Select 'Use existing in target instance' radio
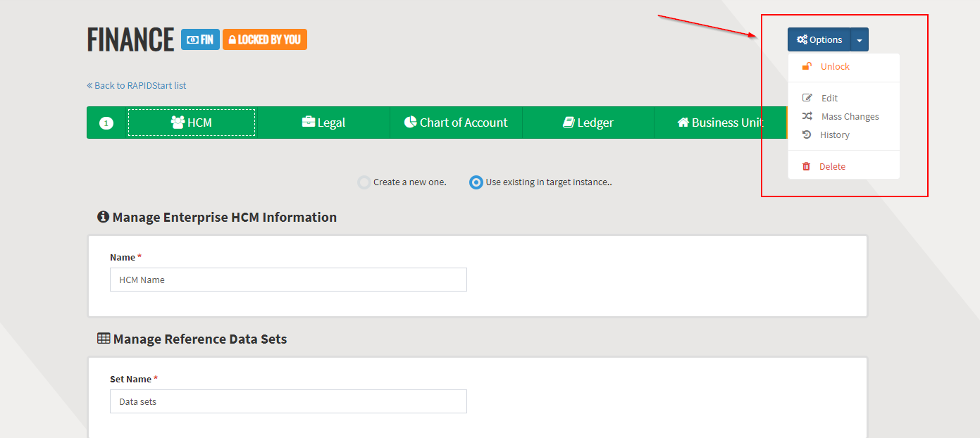The width and height of the screenshot is (980, 438). (x=476, y=182)
